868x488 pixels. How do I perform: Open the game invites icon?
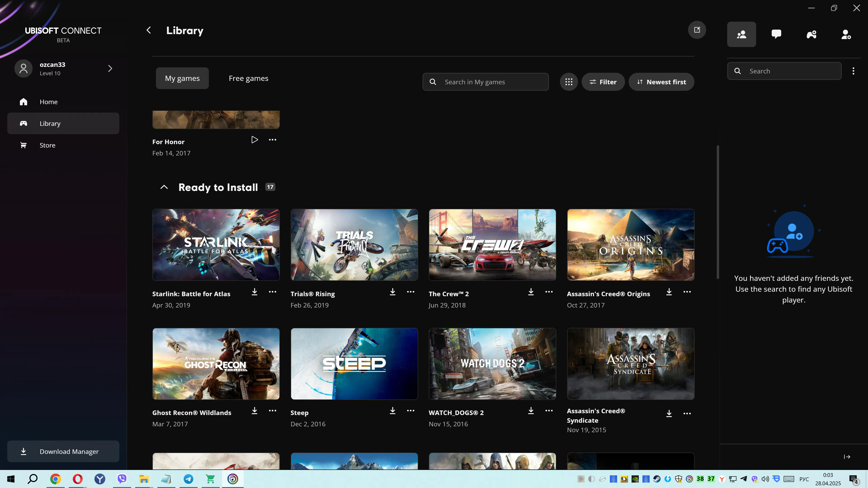(811, 34)
